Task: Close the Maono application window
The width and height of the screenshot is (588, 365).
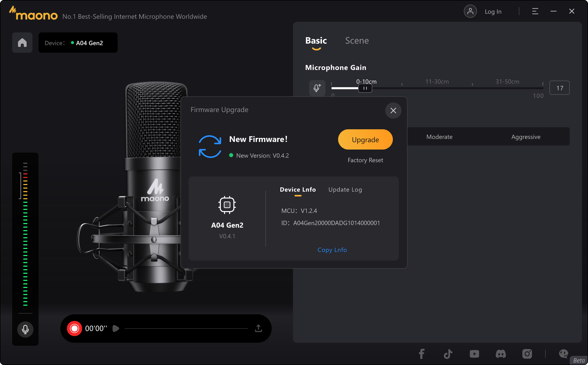Action: (x=572, y=11)
